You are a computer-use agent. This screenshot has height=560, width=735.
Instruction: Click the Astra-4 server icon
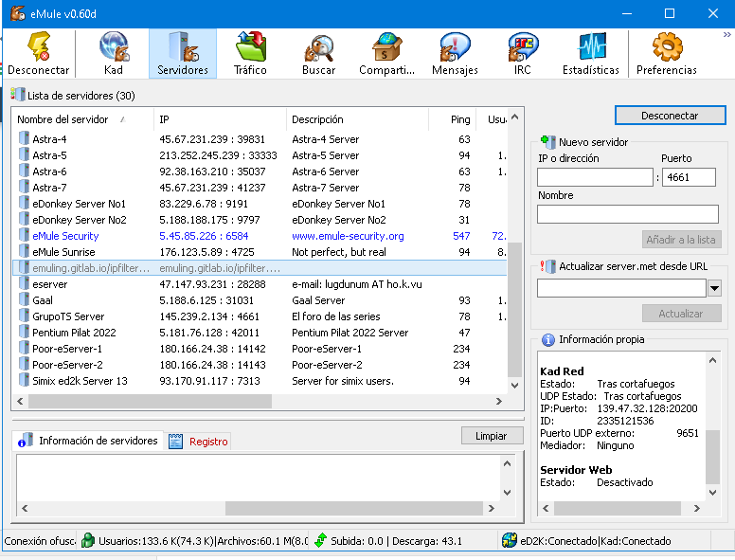pos(24,139)
